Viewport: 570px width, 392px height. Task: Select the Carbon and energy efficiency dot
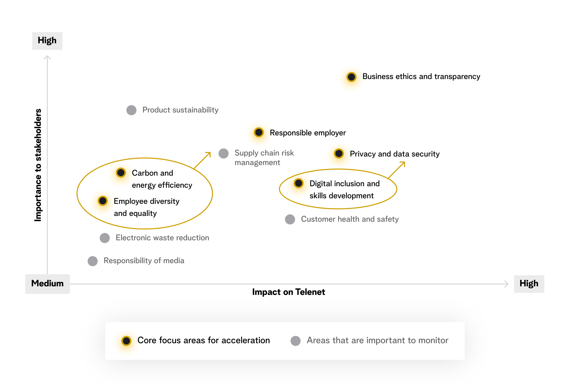click(x=121, y=173)
